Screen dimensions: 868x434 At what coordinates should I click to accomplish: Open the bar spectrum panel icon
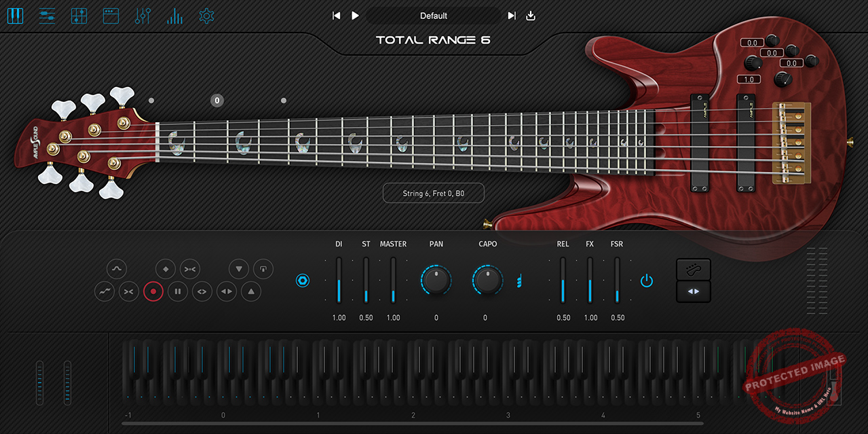click(174, 16)
